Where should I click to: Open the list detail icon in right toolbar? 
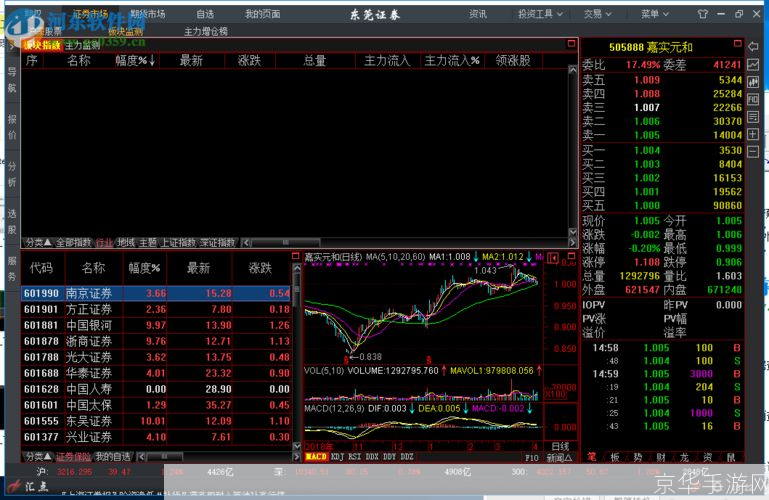[753, 117]
